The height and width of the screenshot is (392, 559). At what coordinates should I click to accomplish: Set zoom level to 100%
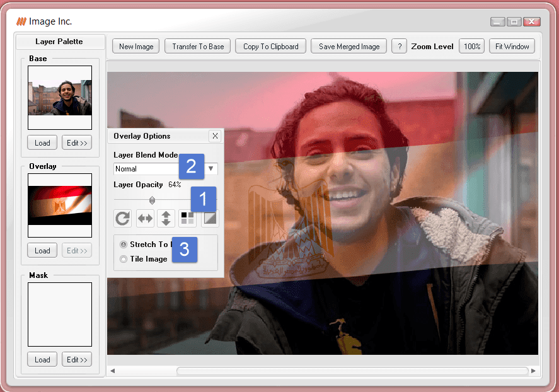(x=471, y=47)
